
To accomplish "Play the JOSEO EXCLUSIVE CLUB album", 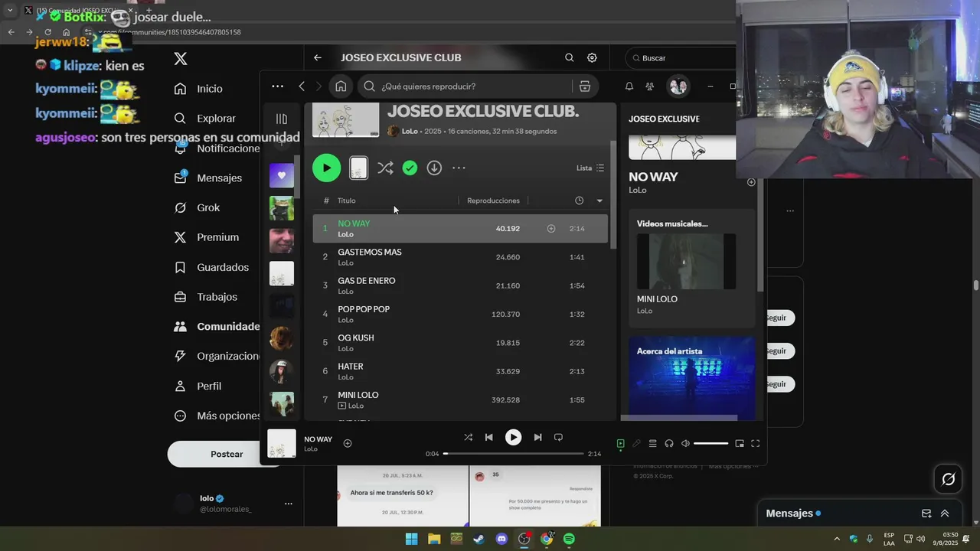I will coord(326,168).
